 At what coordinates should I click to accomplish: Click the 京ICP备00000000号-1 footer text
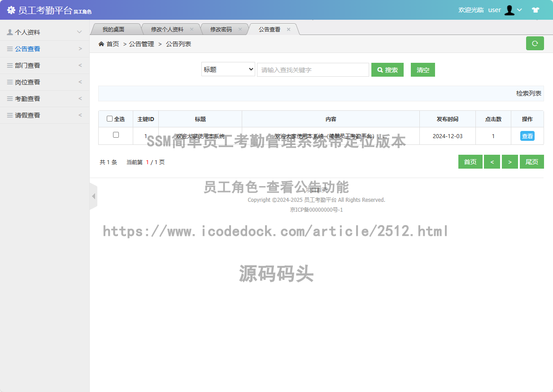tap(317, 209)
